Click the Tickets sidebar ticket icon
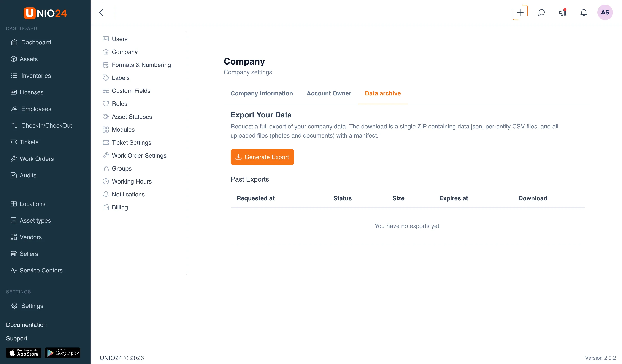The image size is (622, 364). point(14,142)
